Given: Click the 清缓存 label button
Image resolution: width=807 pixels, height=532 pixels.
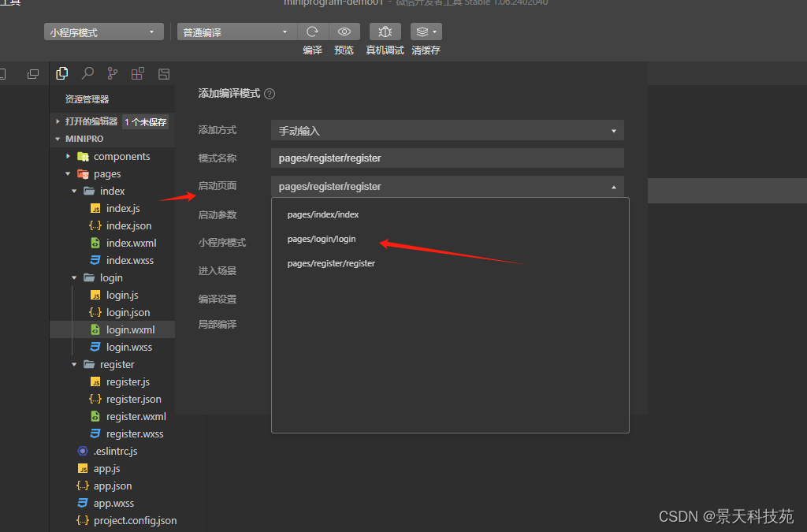Looking at the screenshot, I should click(426, 50).
